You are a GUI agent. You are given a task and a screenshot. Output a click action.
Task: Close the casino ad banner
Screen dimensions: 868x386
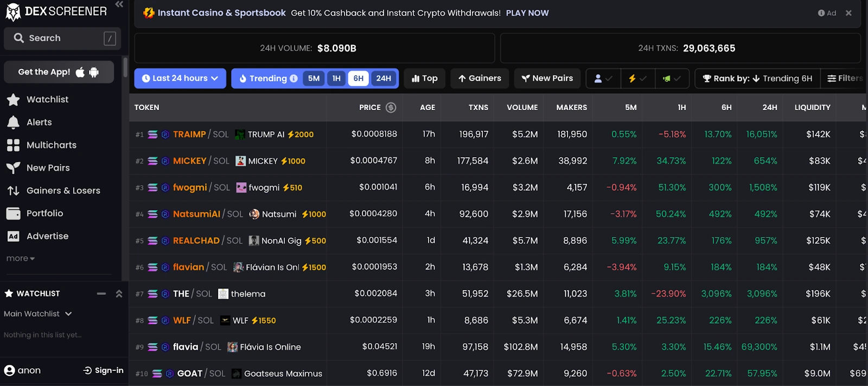point(848,13)
